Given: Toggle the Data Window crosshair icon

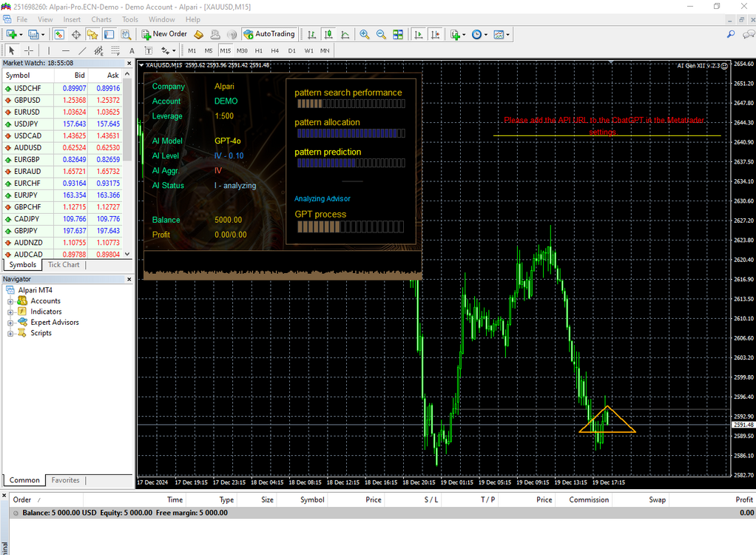Looking at the screenshot, I should (x=76, y=34).
